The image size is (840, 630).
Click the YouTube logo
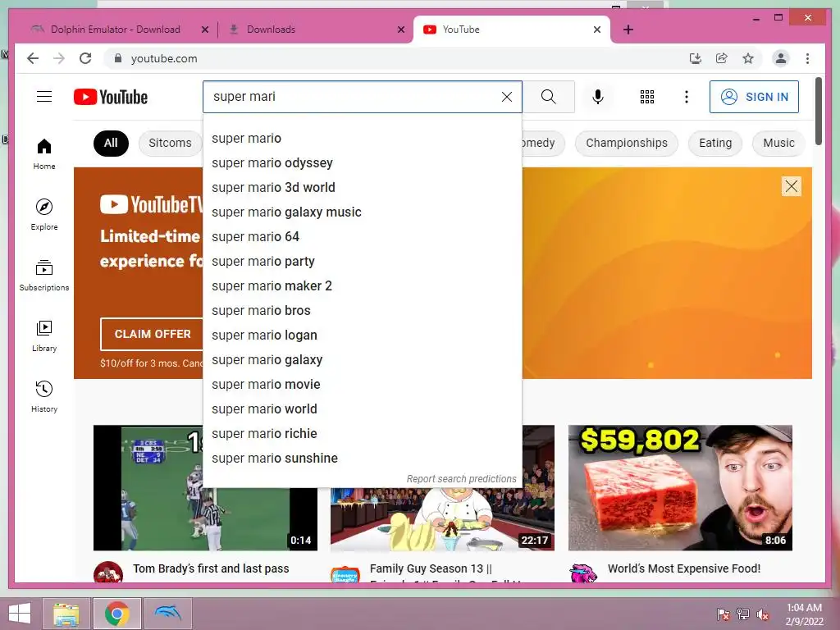coord(111,97)
